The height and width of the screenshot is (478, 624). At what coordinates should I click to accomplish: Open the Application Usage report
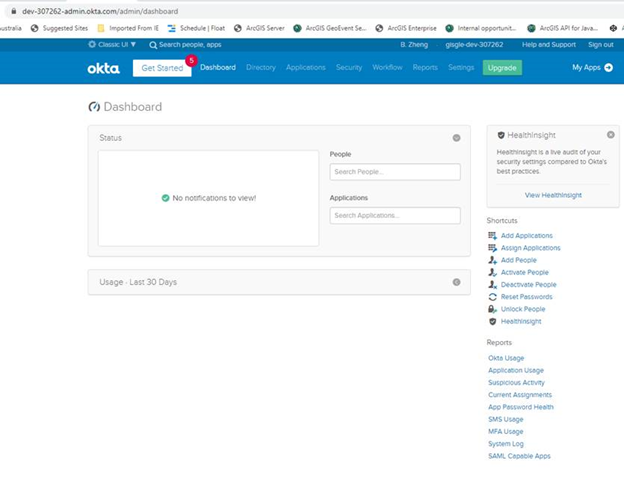[x=516, y=371]
